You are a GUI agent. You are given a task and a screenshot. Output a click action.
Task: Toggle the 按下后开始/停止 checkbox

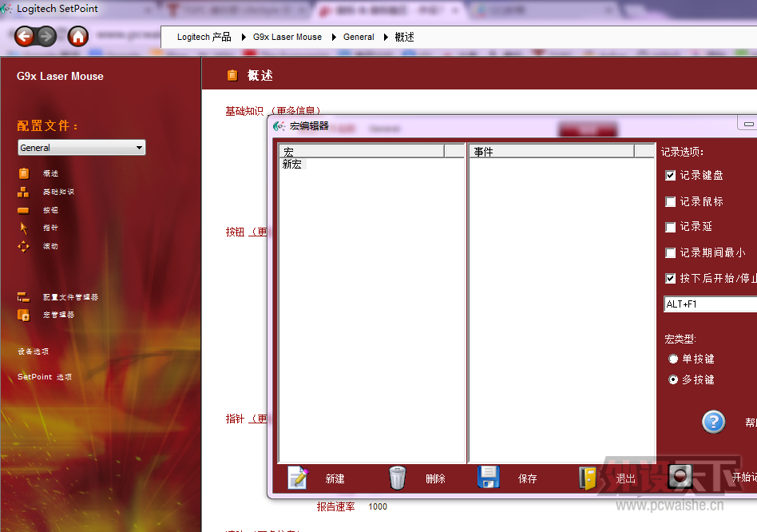tap(670, 278)
